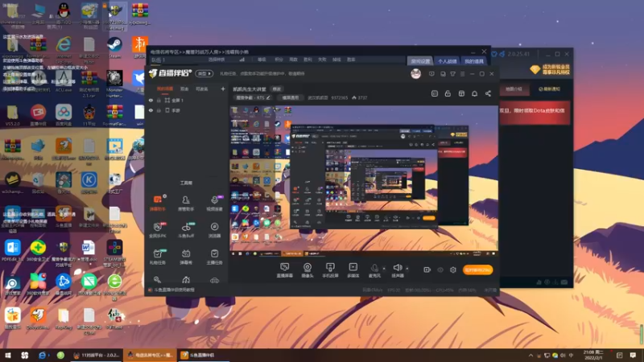
Task: Open 弹幕秀 tool icon
Action: point(186,257)
